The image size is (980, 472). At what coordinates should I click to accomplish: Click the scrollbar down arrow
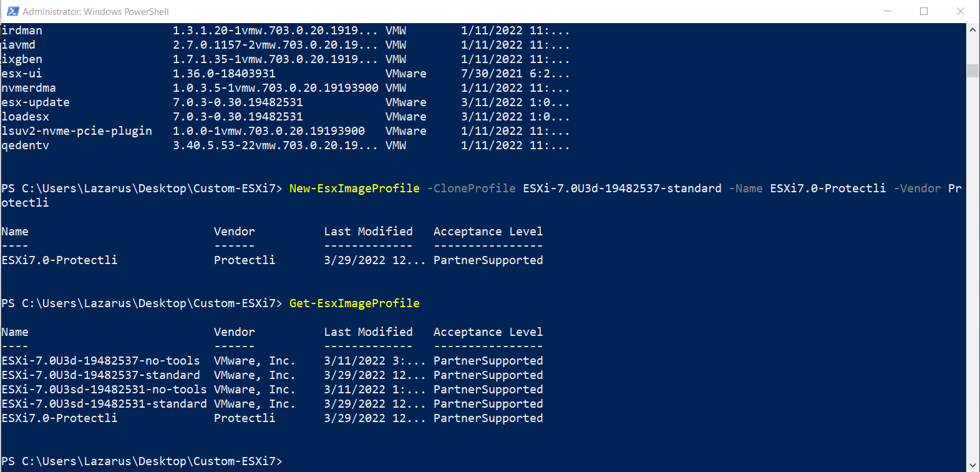click(x=973, y=466)
